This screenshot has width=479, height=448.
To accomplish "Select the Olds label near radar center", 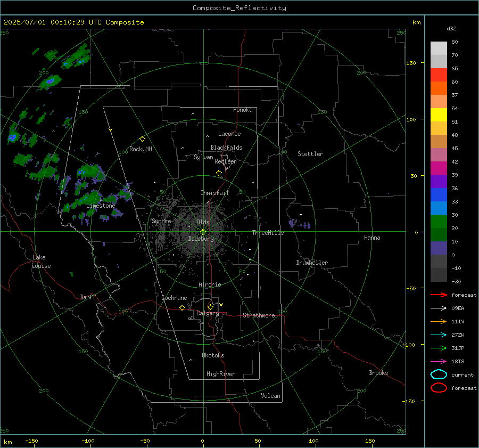I will click(203, 222).
